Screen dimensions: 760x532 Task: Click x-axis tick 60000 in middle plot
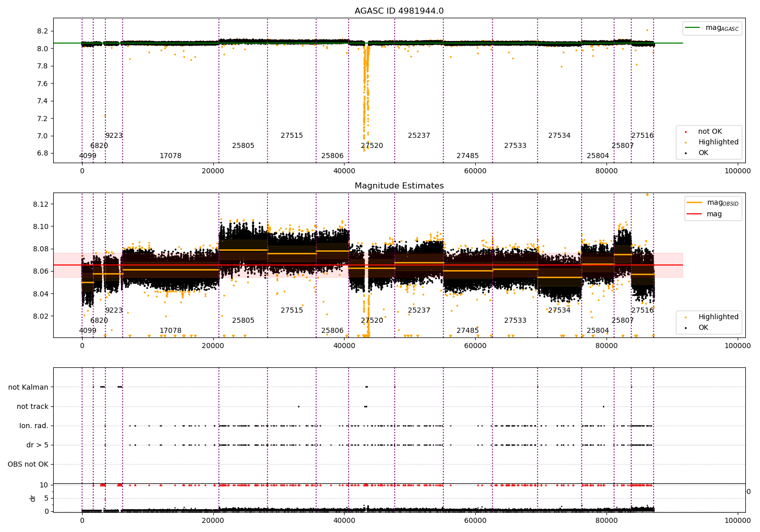pyautogui.click(x=475, y=346)
